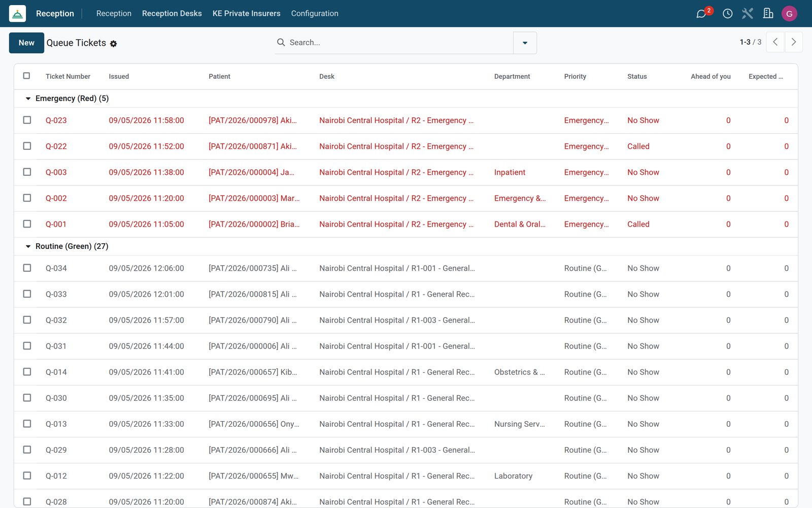Open ticket Q-001 record

click(x=56, y=224)
